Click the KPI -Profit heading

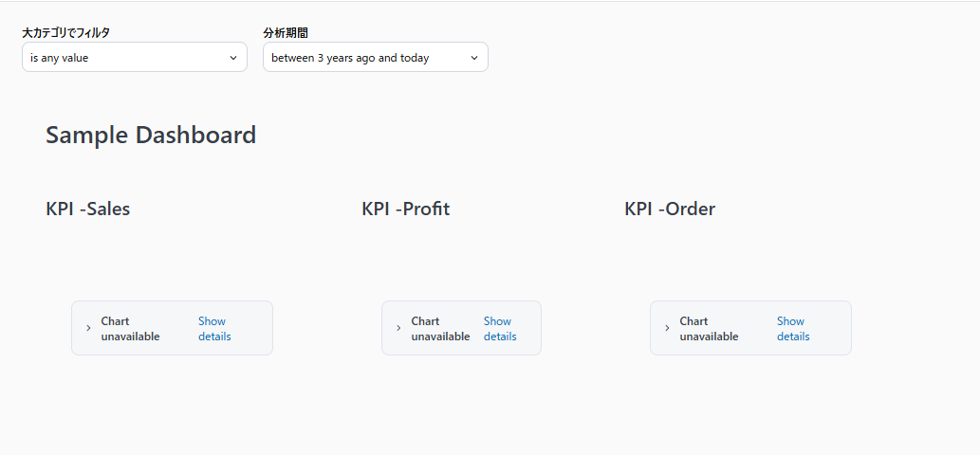pyautogui.click(x=405, y=209)
